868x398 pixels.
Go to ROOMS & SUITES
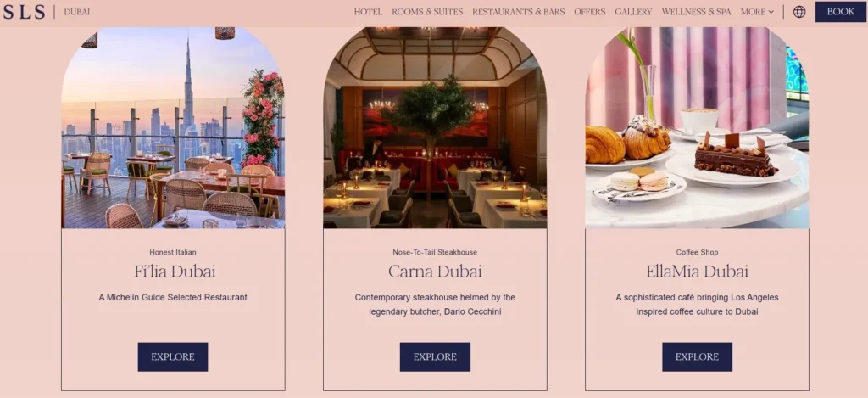(427, 12)
